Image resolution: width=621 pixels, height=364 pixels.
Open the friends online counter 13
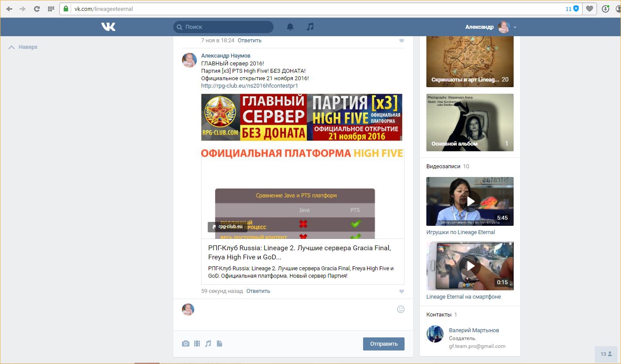click(x=607, y=354)
